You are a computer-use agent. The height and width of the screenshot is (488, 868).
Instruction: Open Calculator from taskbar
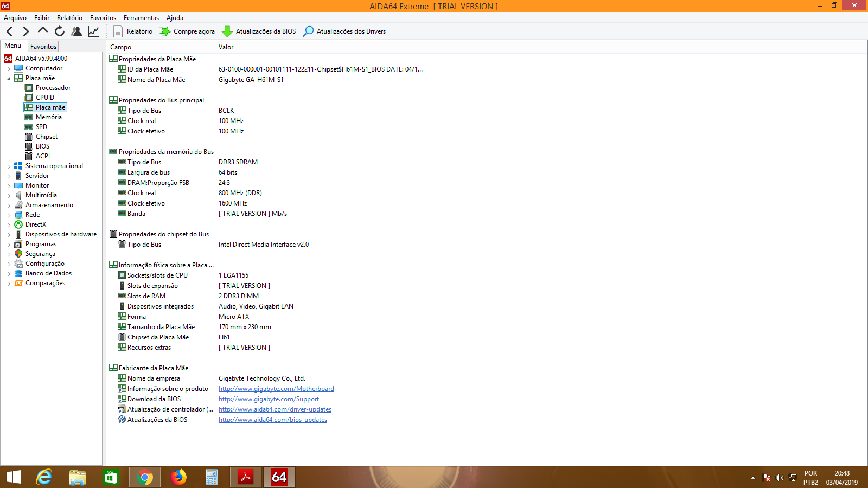click(x=212, y=477)
